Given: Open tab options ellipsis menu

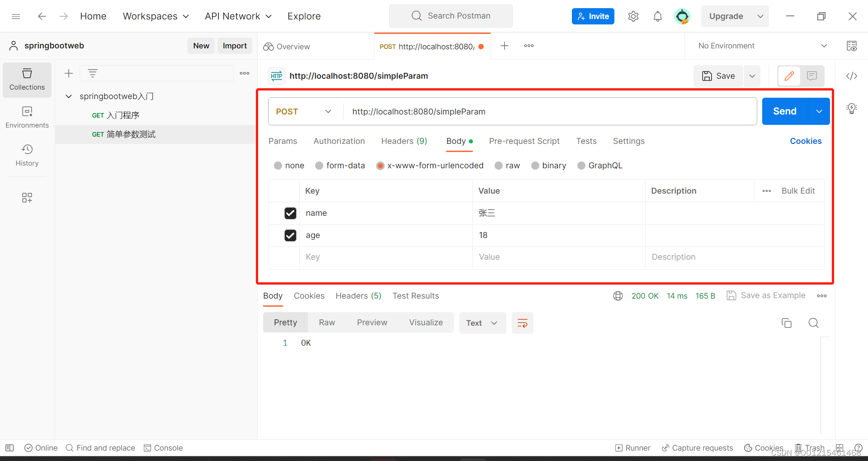Looking at the screenshot, I should point(529,46).
